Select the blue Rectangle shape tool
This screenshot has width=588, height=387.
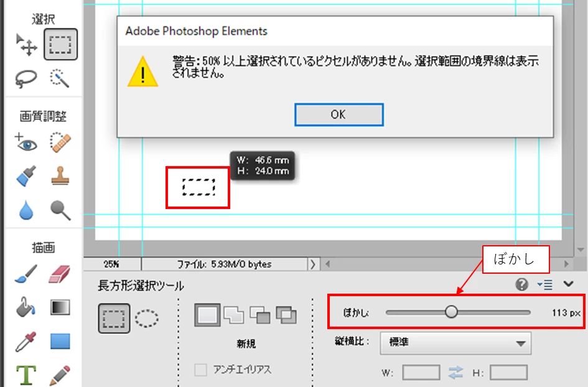(x=60, y=342)
